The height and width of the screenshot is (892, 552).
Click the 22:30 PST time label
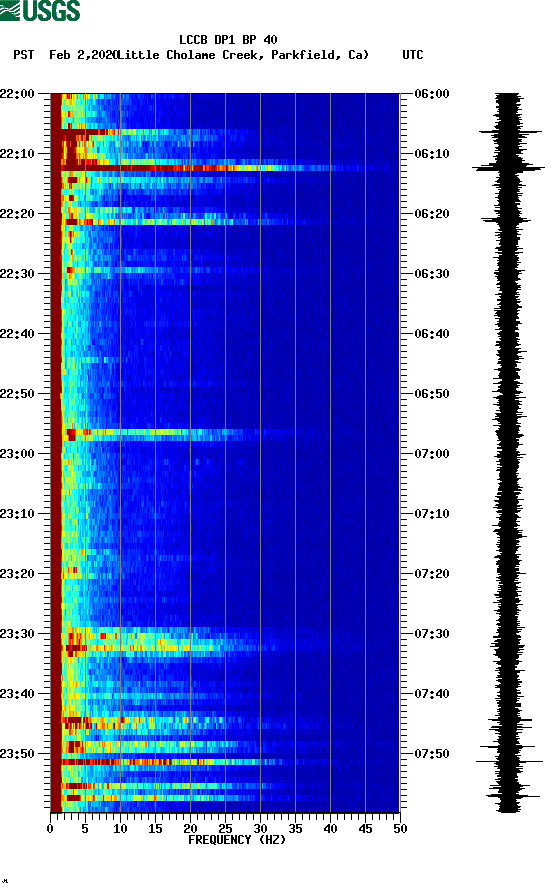[x=18, y=274]
